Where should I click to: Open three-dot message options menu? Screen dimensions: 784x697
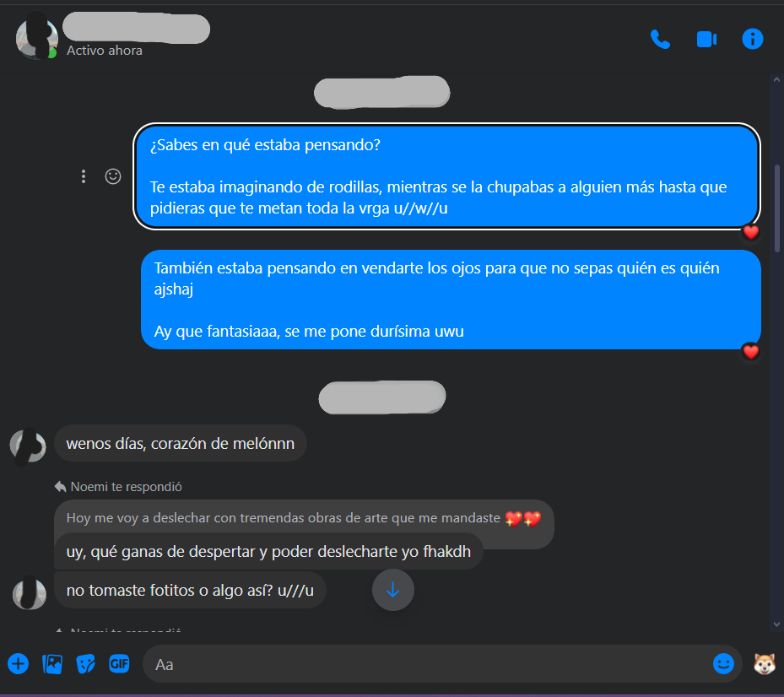click(84, 176)
